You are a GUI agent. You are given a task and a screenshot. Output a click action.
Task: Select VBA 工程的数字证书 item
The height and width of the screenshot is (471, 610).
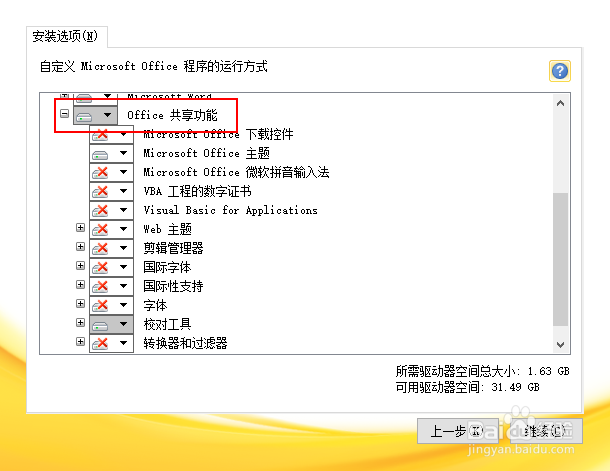coord(197,191)
